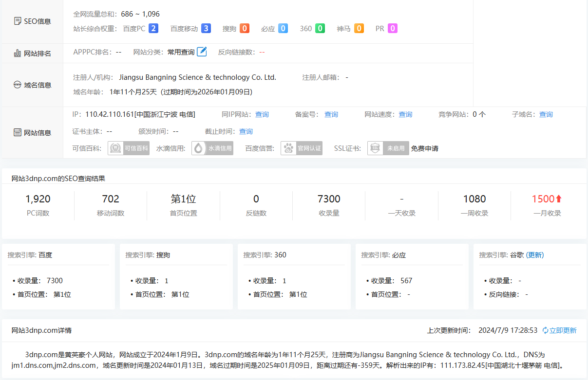This screenshot has width=588, height=380.
Task: Click the PR badge showing 0
Action: point(392,28)
